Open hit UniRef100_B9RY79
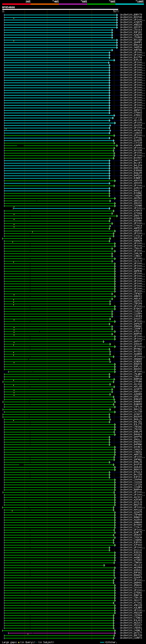The height and width of the screenshot is (644, 146). click(x=131, y=15)
